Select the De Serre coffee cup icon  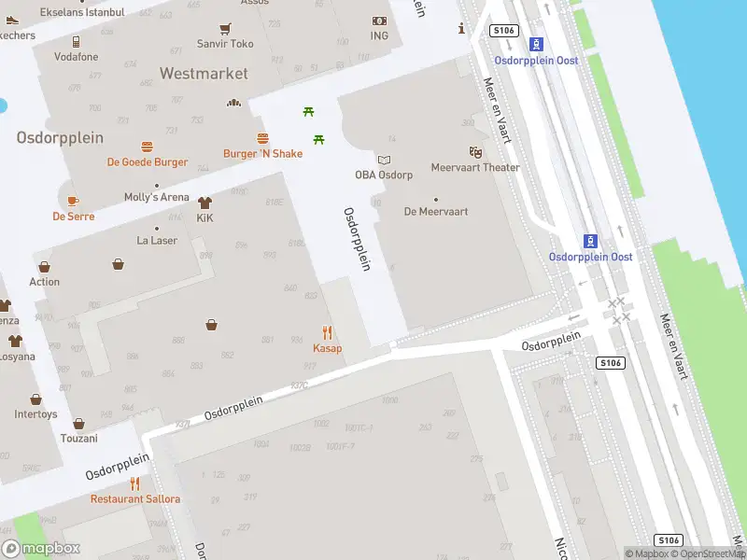tap(73, 201)
